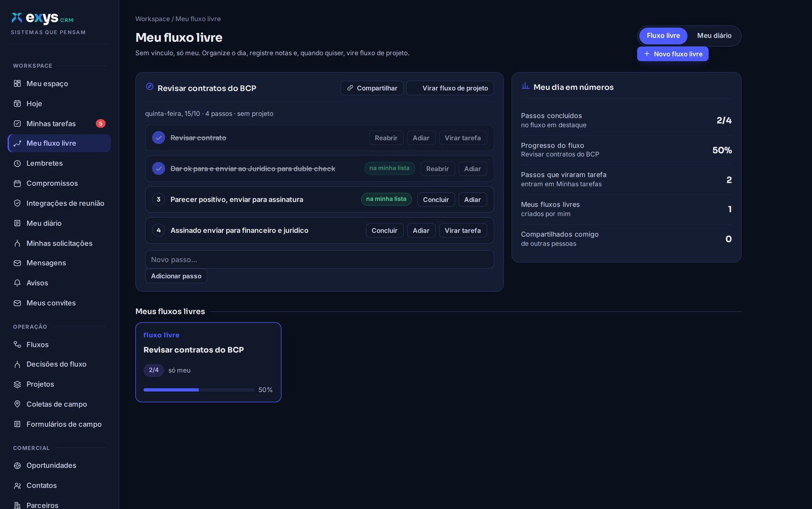Click step number 4 circle

tap(158, 230)
